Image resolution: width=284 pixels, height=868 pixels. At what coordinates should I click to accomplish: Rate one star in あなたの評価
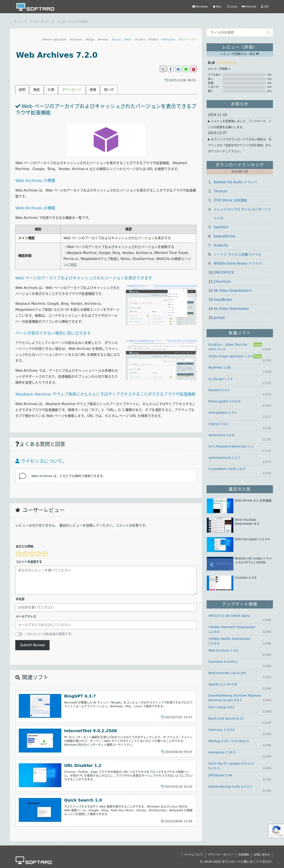point(19,554)
